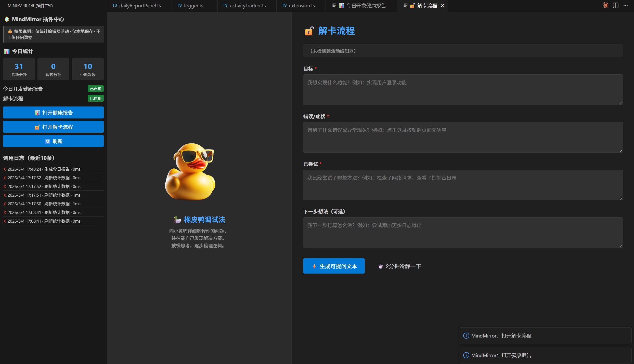Click the info icon on 打开解卡流程 notification

(466, 336)
